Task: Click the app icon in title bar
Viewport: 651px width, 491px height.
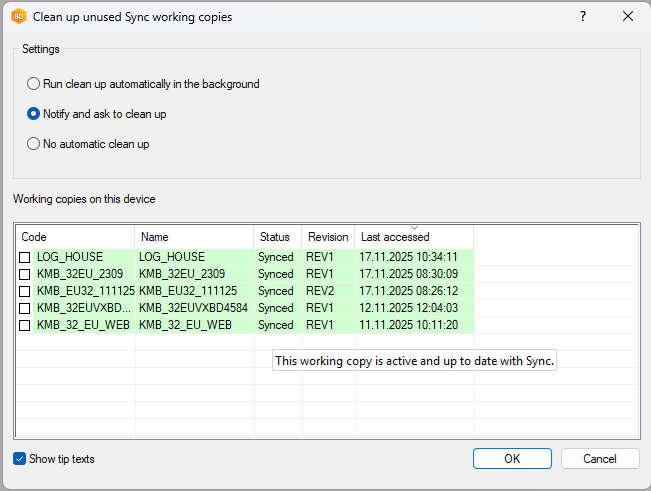Action: coord(18,16)
